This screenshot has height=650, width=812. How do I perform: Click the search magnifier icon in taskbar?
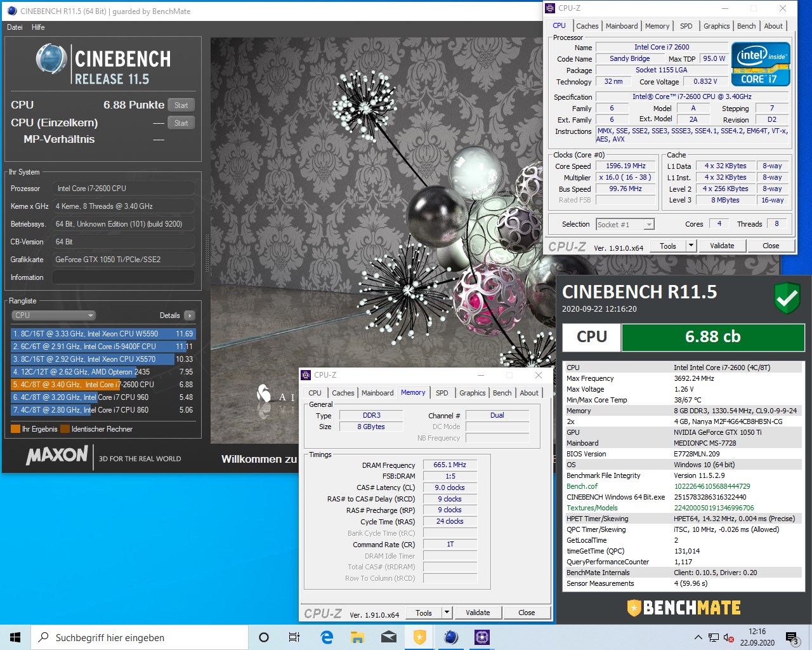[44, 637]
